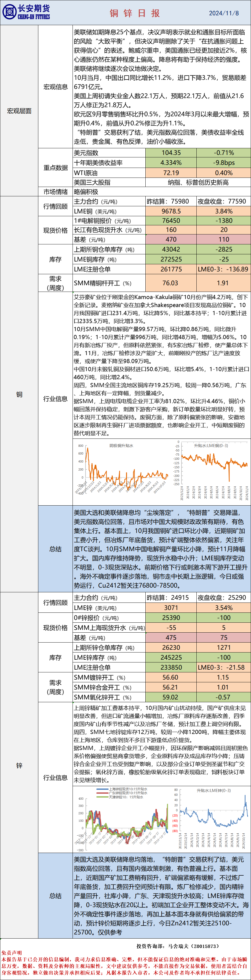
Task: Select the report date 2024/11/8
Action: click(x=224, y=13)
